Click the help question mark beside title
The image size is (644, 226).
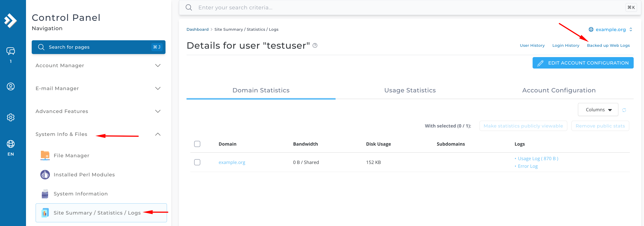(315, 45)
